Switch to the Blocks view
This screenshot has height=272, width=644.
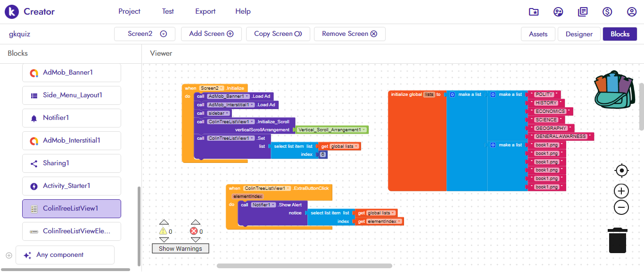point(620,34)
